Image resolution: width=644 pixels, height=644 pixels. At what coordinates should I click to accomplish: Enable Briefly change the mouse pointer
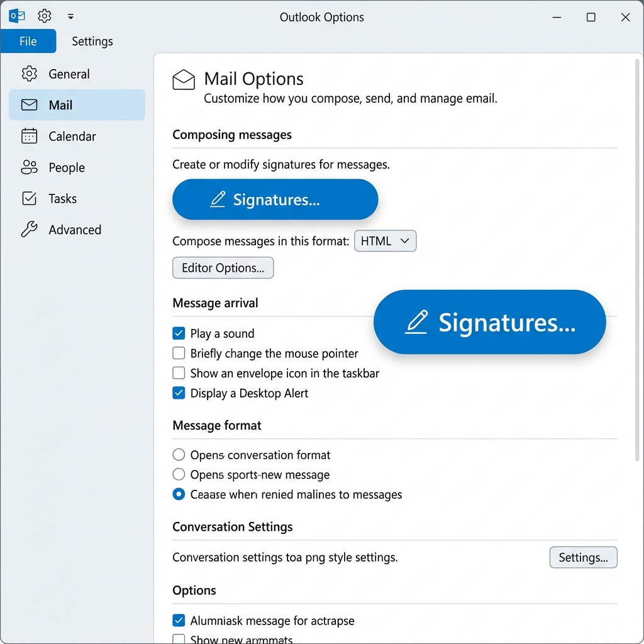[x=179, y=353]
